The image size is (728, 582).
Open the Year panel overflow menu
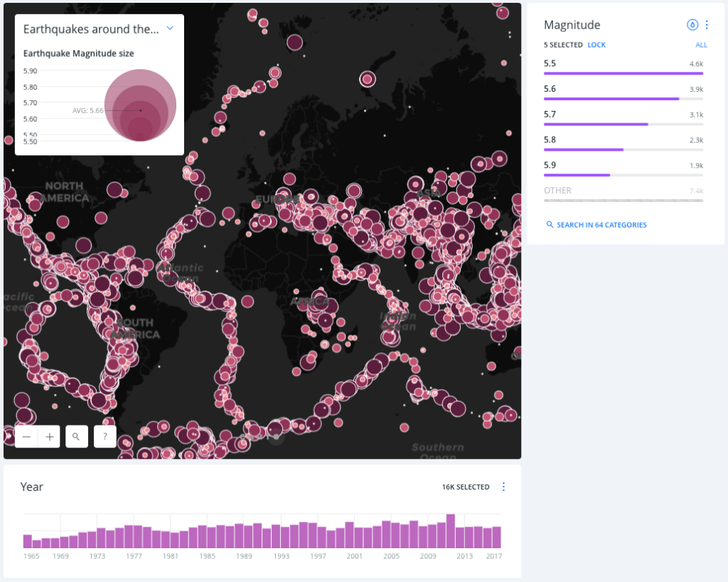pos(503,487)
